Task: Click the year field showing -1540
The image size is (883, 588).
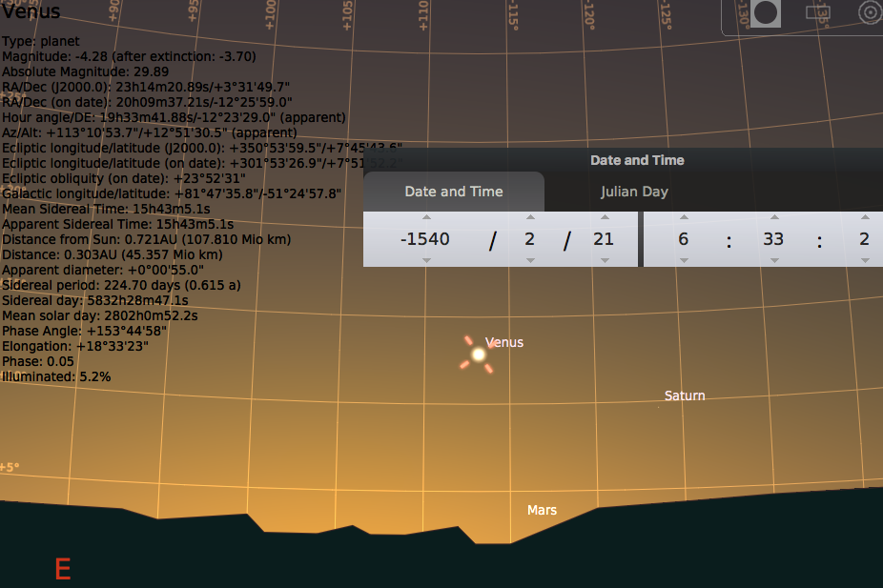Action: [x=425, y=239]
